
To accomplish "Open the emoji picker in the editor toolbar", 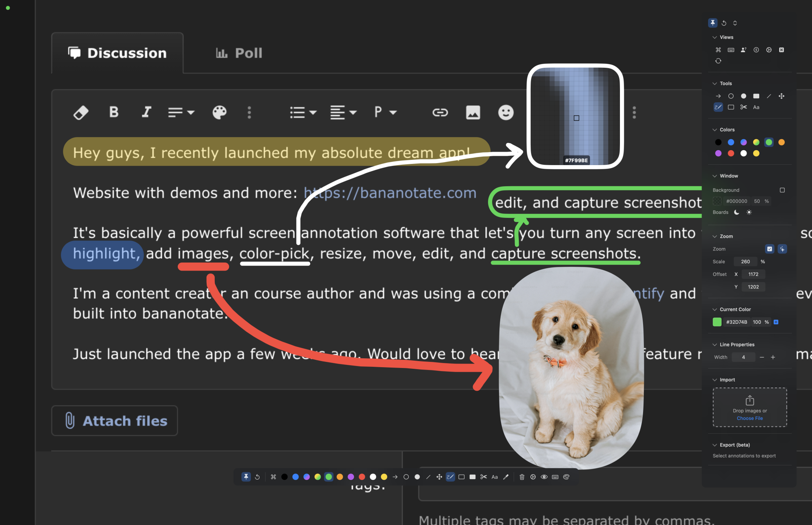I will tap(506, 112).
